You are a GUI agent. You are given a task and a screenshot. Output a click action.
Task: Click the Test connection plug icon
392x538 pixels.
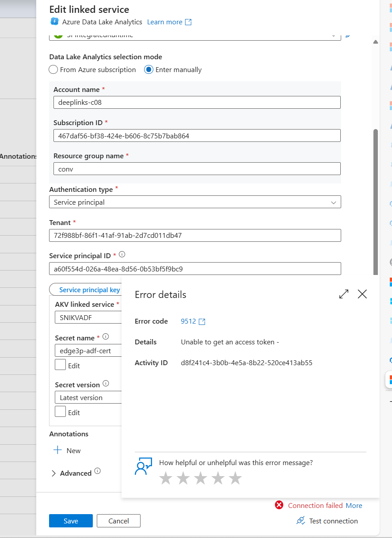click(x=301, y=521)
